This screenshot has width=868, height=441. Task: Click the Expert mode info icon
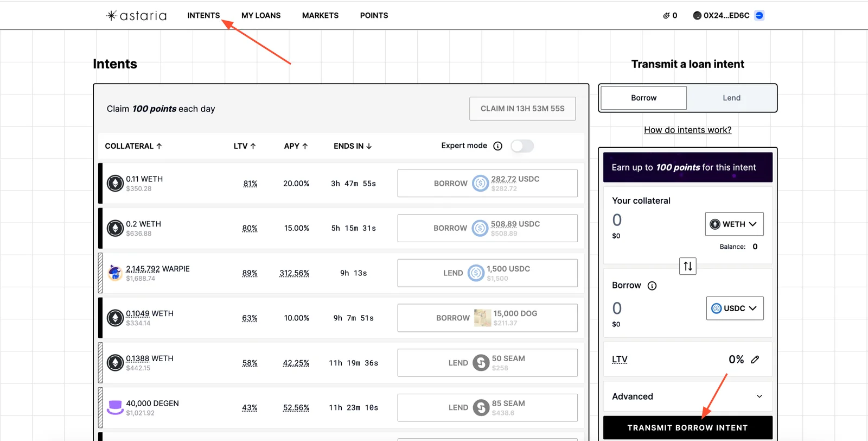(497, 146)
